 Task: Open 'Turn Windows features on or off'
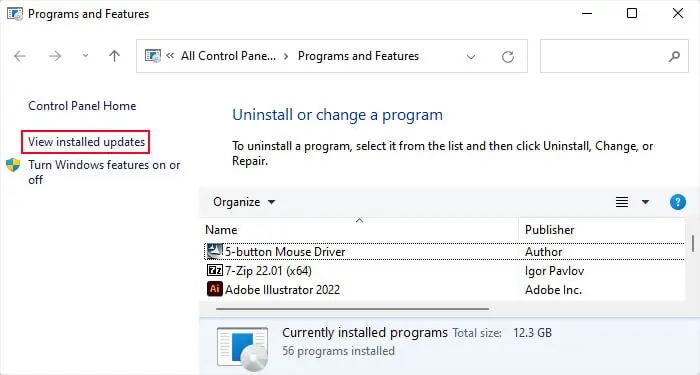pyautogui.click(x=104, y=172)
